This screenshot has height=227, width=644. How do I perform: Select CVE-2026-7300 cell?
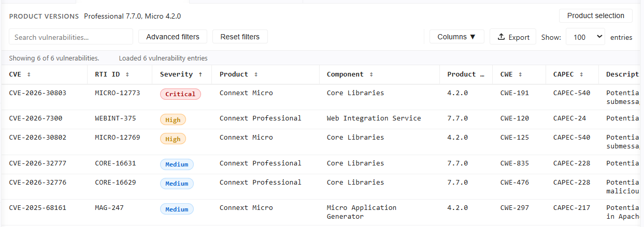point(36,118)
